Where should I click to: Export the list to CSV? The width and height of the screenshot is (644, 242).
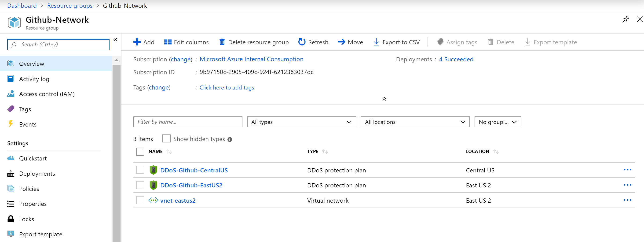click(396, 42)
